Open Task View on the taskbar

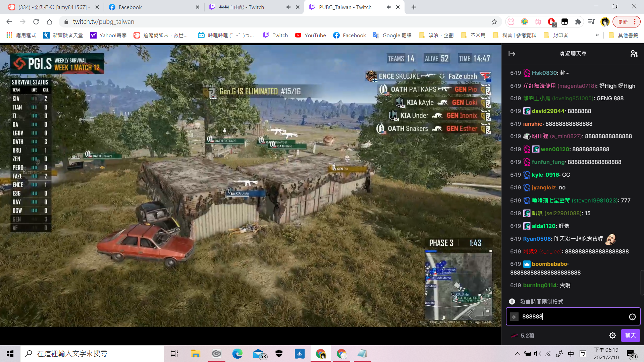click(174, 354)
